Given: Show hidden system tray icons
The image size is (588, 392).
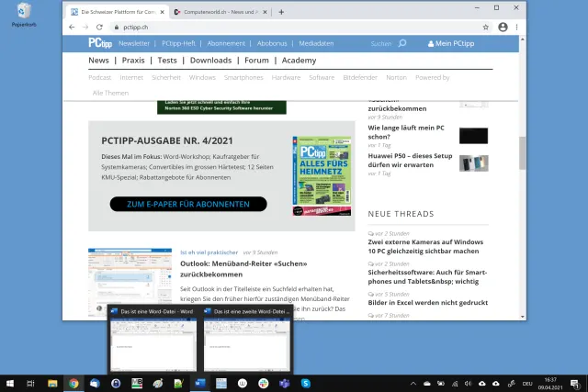Looking at the screenshot, I should pos(413,384).
